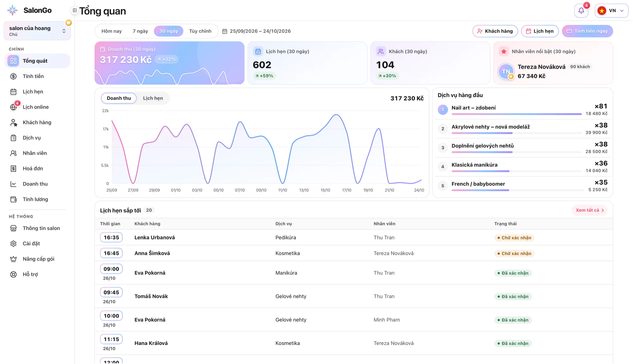Image resolution: width=633 pixels, height=364 pixels.
Task: Click customer name Lenka Urbanová
Action: pyautogui.click(x=154, y=237)
